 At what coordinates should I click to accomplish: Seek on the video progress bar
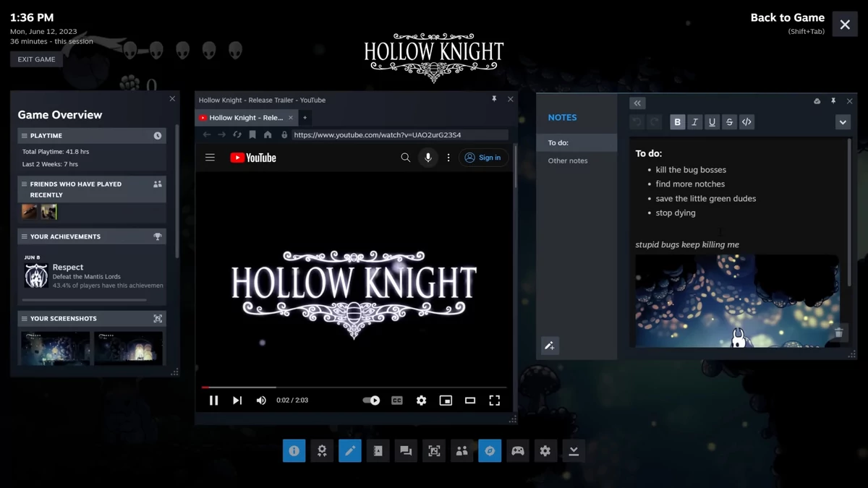(354, 388)
